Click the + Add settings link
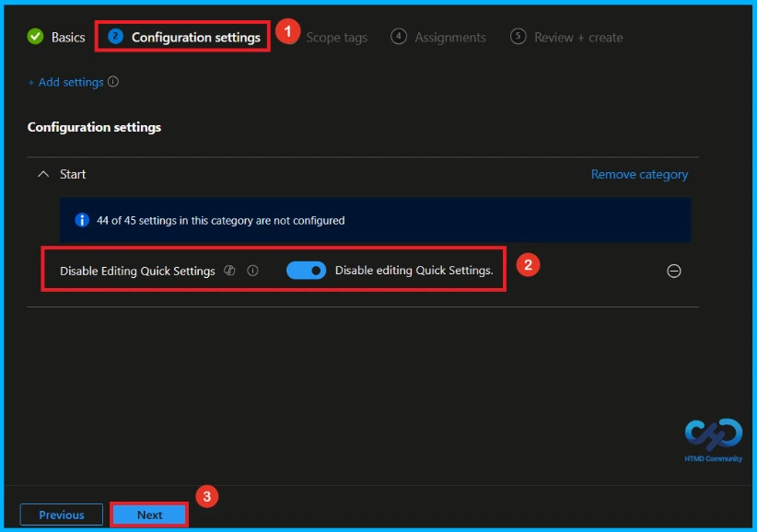This screenshot has width=757, height=532. pos(65,83)
